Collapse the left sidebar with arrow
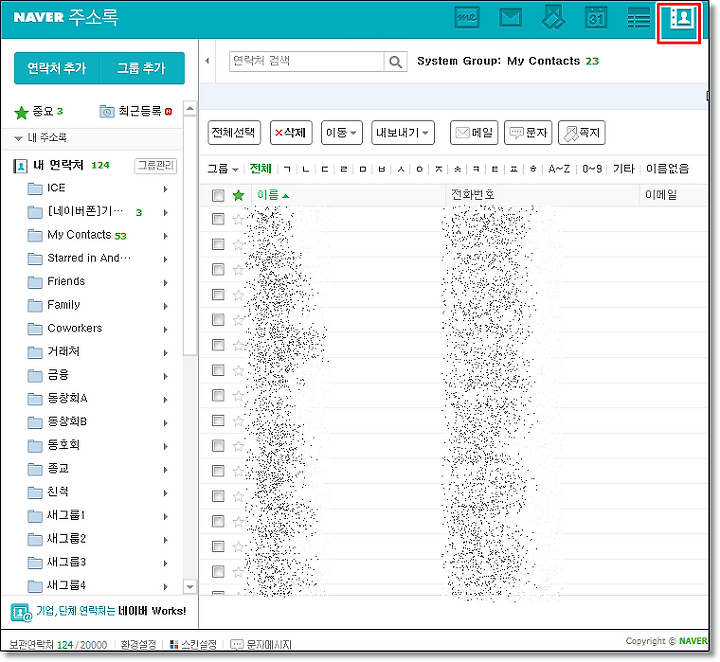This screenshot has width=720, height=662. click(x=208, y=61)
